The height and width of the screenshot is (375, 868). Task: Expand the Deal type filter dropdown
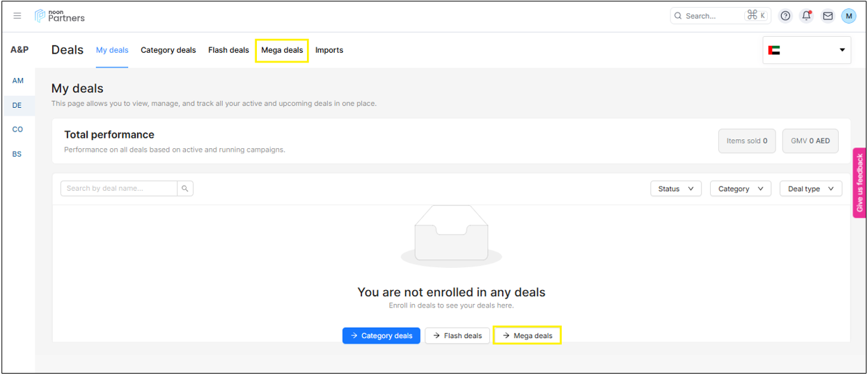(810, 189)
